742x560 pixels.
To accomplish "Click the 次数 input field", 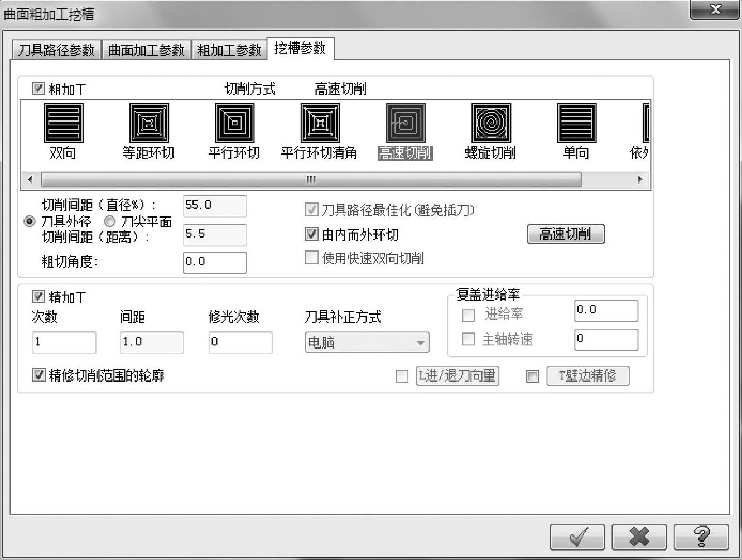I will click(x=64, y=342).
